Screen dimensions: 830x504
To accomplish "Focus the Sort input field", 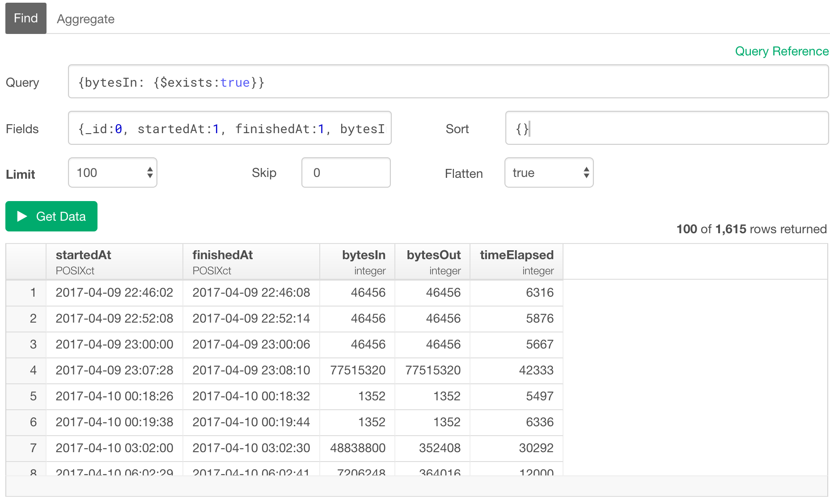I will [667, 128].
